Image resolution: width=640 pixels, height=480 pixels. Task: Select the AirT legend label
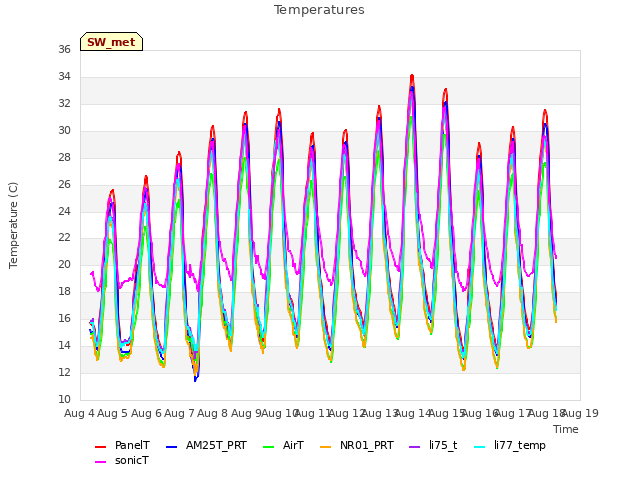pos(293,445)
